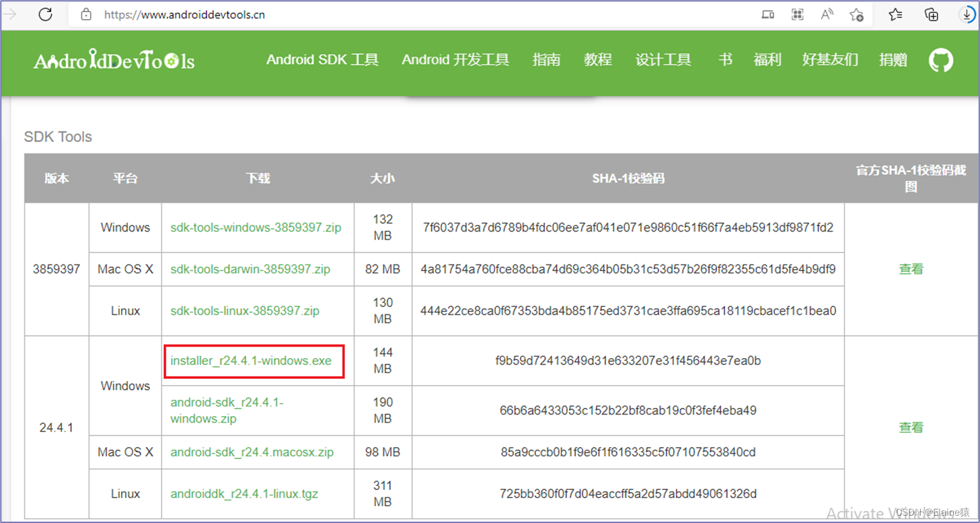Select the SHA-1 starting with 66b6a6433053

tap(628, 411)
